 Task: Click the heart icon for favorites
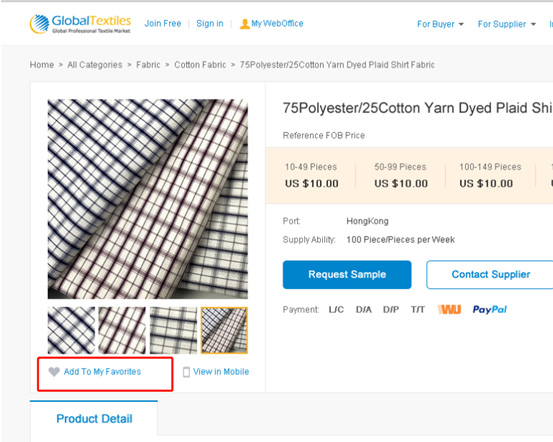point(54,372)
